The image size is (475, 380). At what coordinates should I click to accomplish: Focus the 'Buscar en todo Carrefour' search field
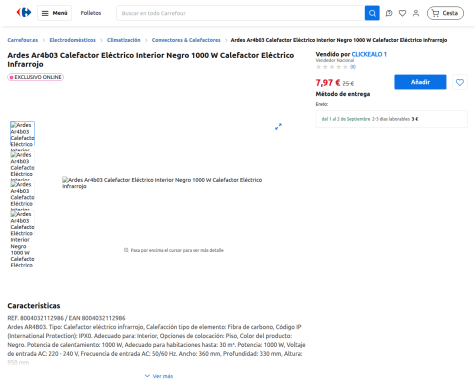pos(240,13)
